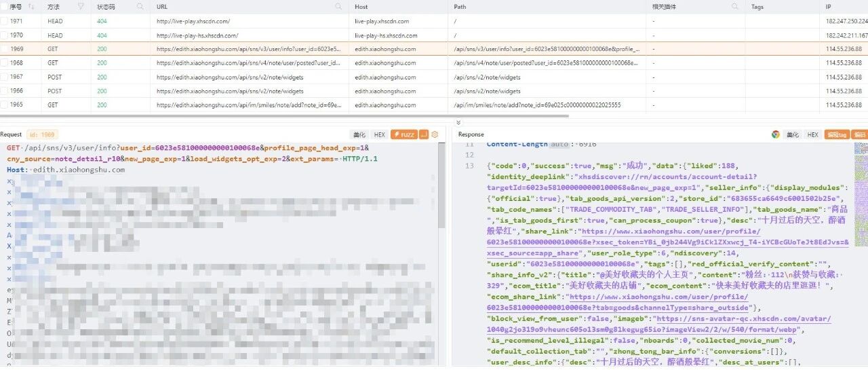Open the 相关插件 column search icon

[735, 6]
